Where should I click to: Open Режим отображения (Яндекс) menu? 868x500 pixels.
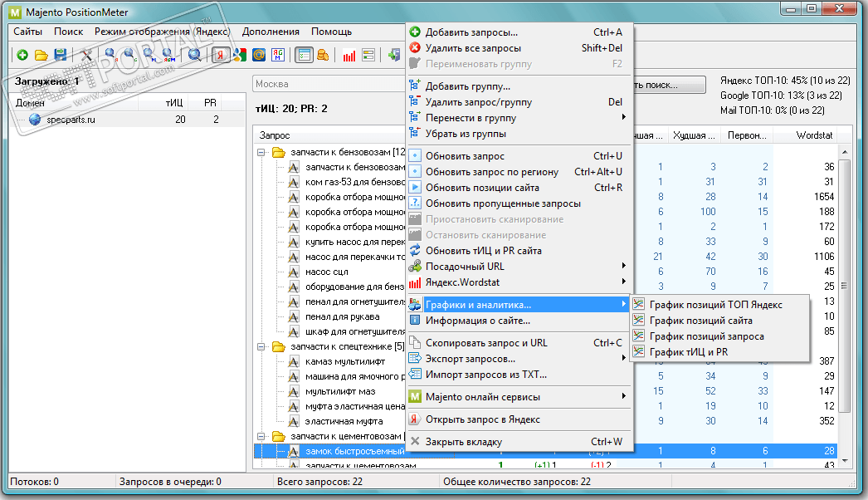click(162, 32)
